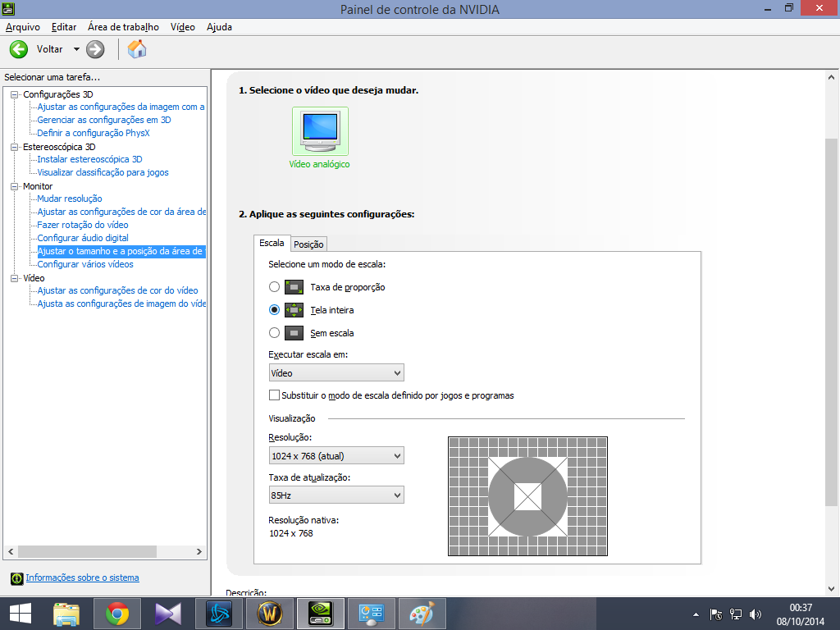Open Fazer rotação do vídeo task
Screen dimensions: 840x630
pyautogui.click(x=83, y=225)
